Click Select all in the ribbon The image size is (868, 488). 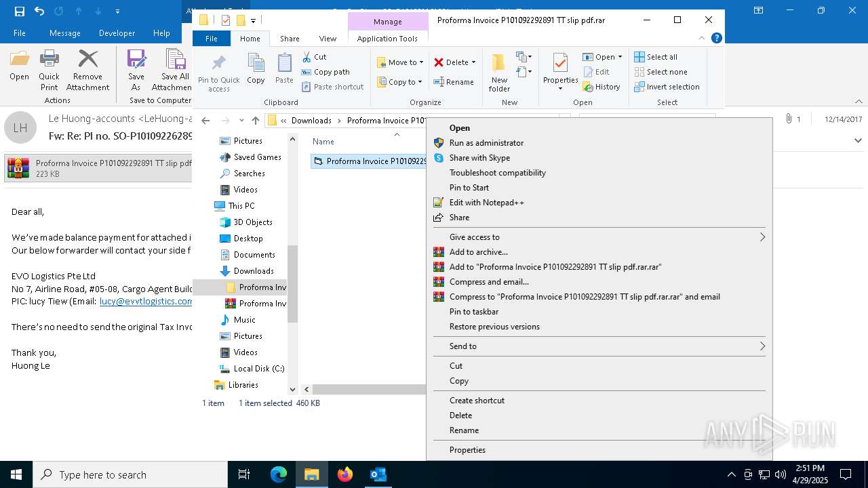pyautogui.click(x=656, y=57)
